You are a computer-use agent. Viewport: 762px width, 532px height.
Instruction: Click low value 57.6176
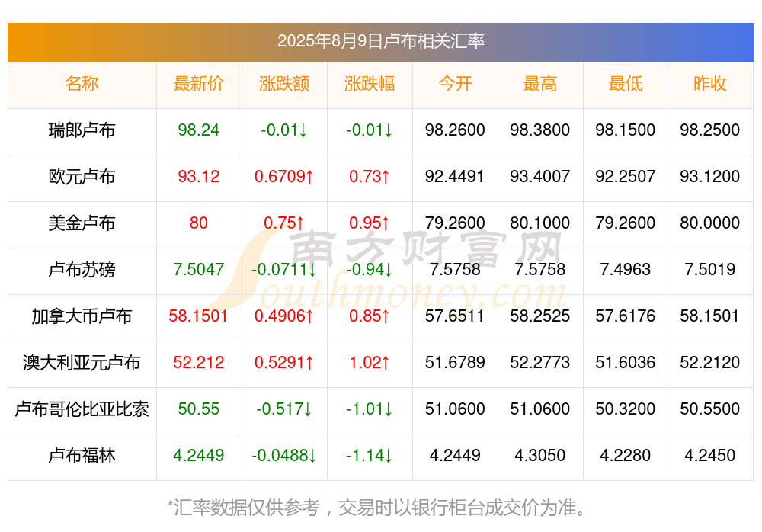pos(626,316)
